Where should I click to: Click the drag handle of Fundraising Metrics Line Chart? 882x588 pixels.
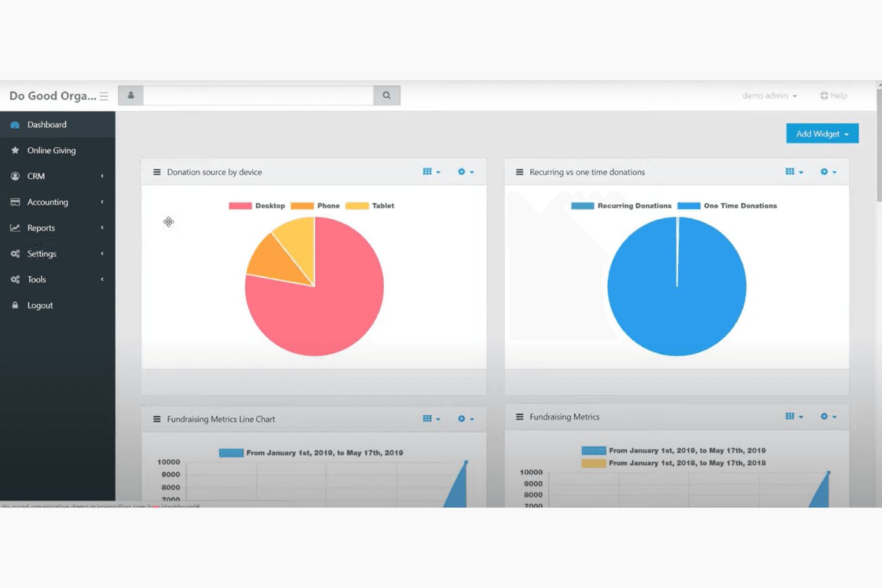[x=157, y=419]
